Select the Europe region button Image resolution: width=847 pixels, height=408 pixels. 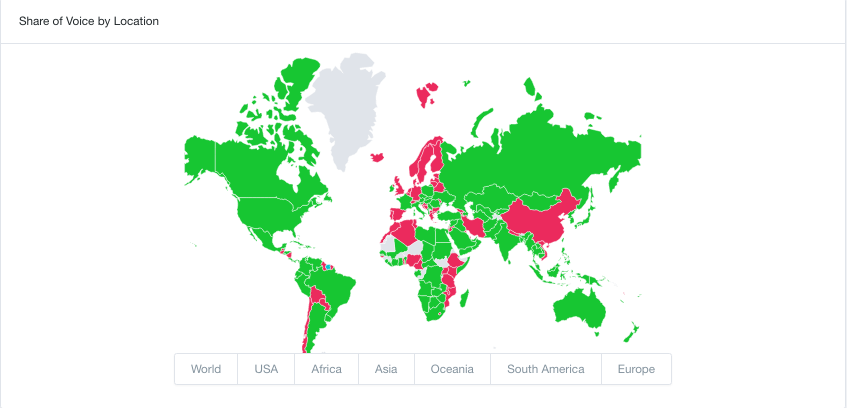tap(636, 369)
